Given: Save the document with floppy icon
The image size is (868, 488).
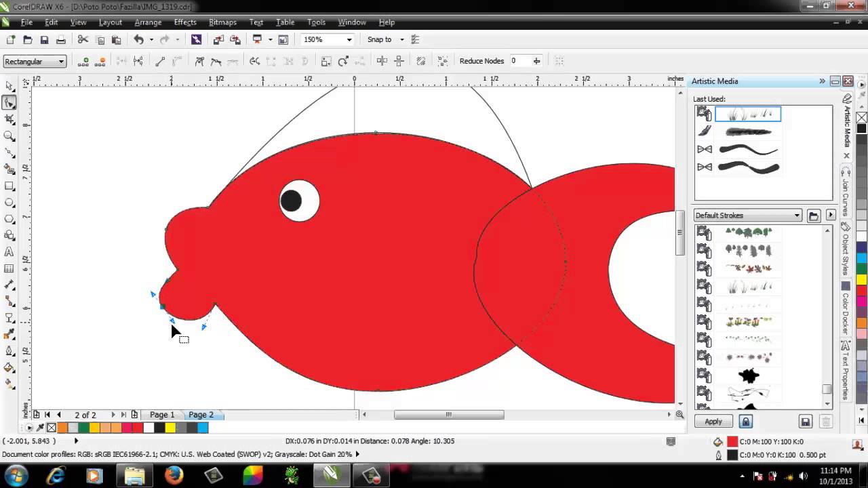Looking at the screenshot, I should click(44, 40).
